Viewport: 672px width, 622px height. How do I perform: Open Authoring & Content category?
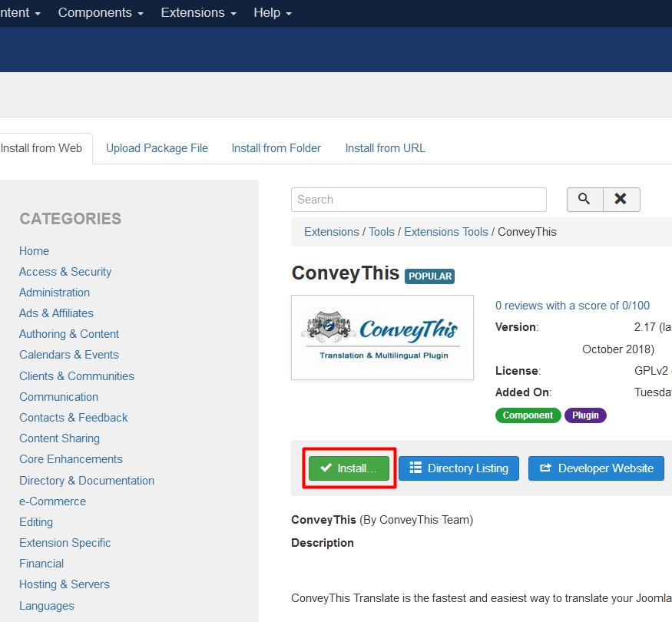(69, 334)
